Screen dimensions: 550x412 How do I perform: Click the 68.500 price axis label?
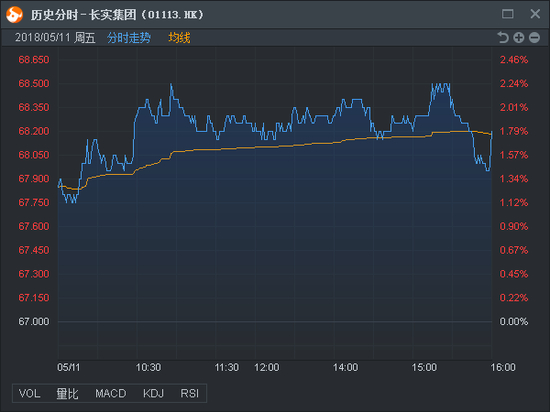coord(34,83)
